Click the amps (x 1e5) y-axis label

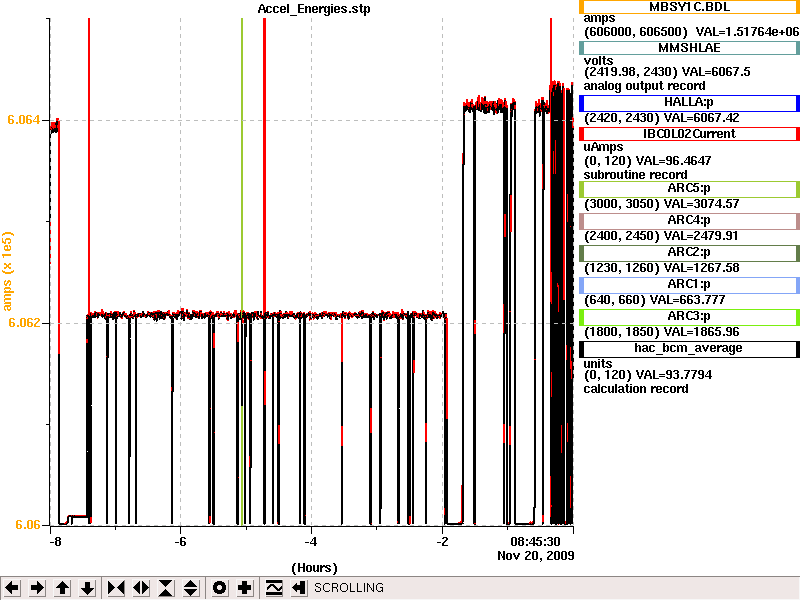[7, 271]
